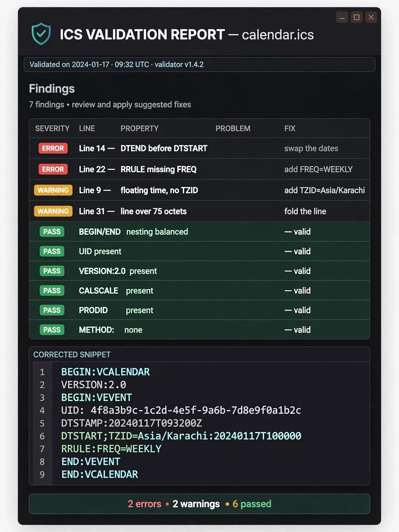Click the ERROR badge for Line 14
The image size is (399, 532).
click(53, 148)
